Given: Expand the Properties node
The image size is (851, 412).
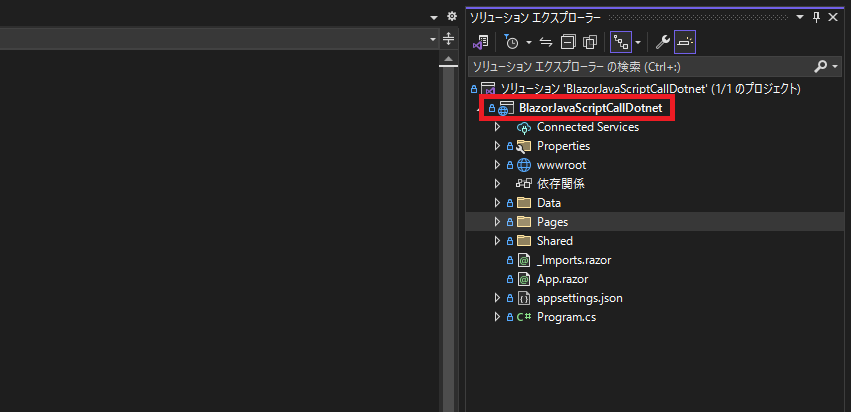Looking at the screenshot, I should click(x=497, y=146).
